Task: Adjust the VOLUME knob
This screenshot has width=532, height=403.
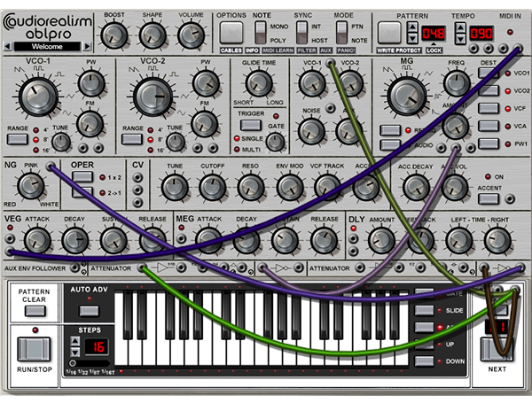Action: (191, 35)
